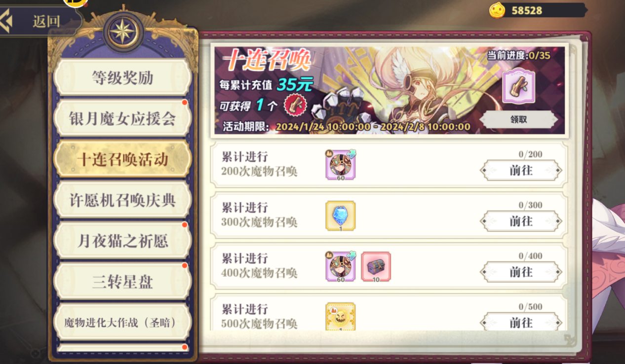Click 前往 for the 500 summons task
This screenshot has width=625, height=364.
[521, 323]
